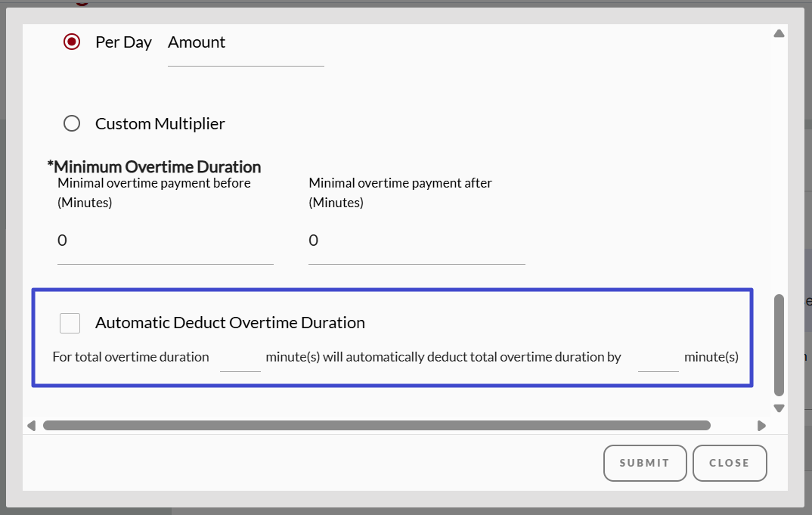Image resolution: width=812 pixels, height=515 pixels.
Task: Click the Custom Multiplier label text
Action: [x=160, y=123]
